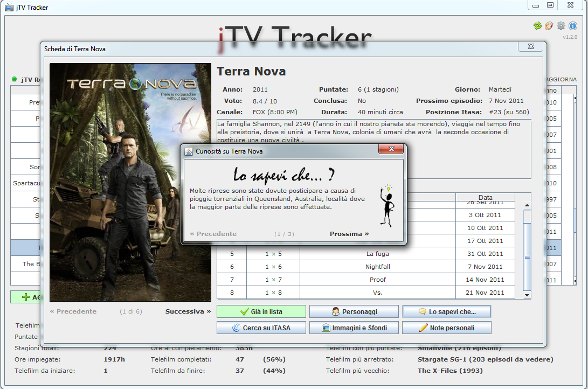This screenshot has height=389, width=588.
Task: Click the Canale value FOX (8:00 PM)
Action: pos(275,112)
